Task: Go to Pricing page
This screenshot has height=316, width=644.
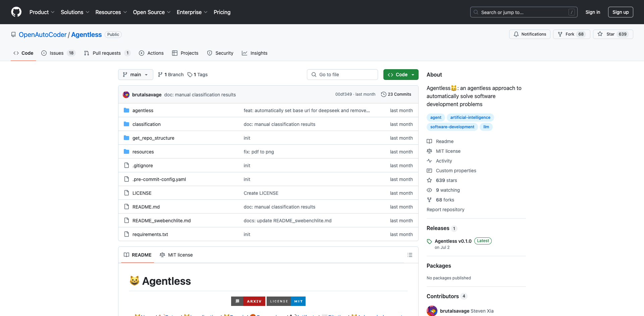Action: (222, 12)
